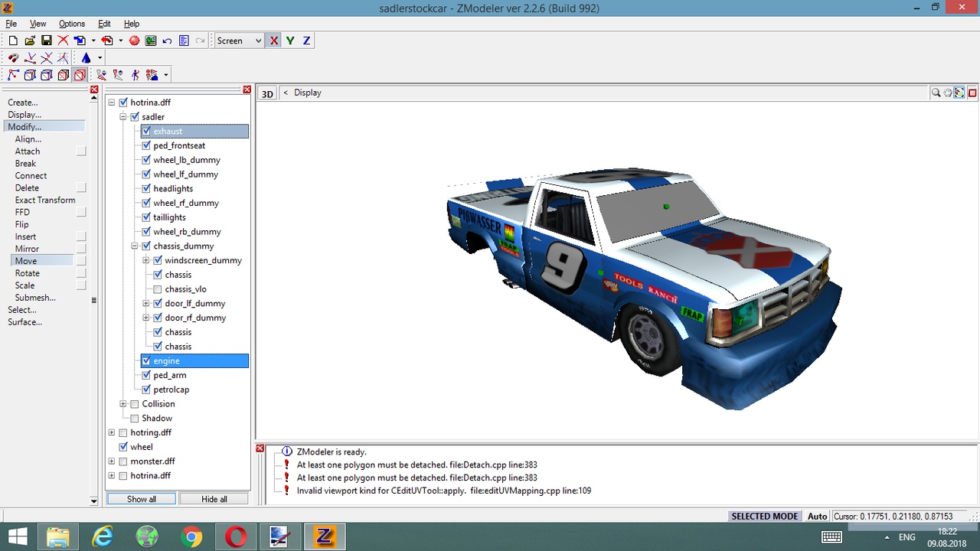This screenshot has width=980, height=551.
Task: Open the Options menu
Action: [72, 24]
